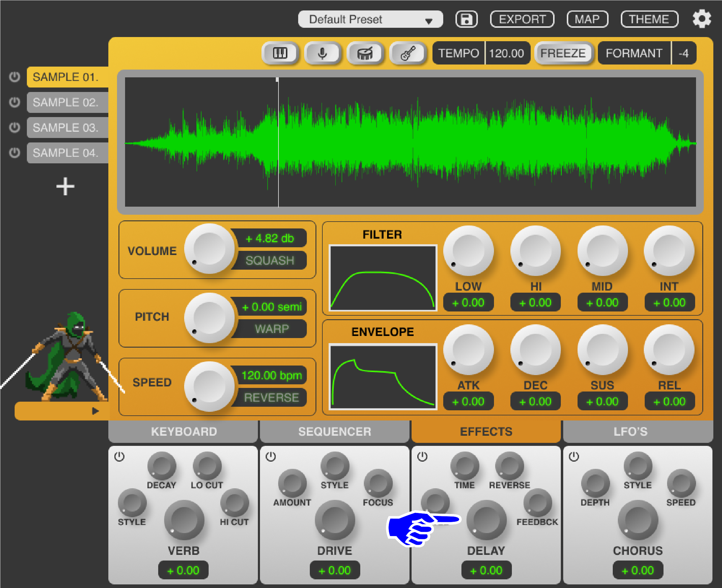Click the FORMANT value -4 field
722x588 pixels.
[x=684, y=53]
